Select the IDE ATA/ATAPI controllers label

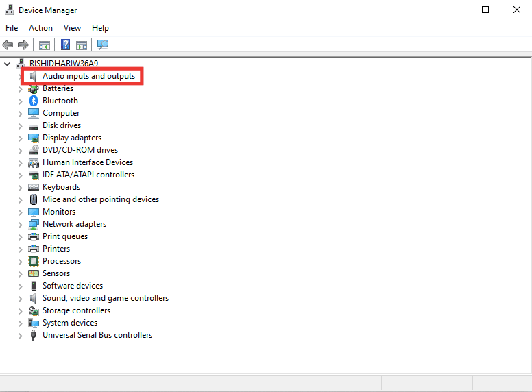[x=88, y=175]
